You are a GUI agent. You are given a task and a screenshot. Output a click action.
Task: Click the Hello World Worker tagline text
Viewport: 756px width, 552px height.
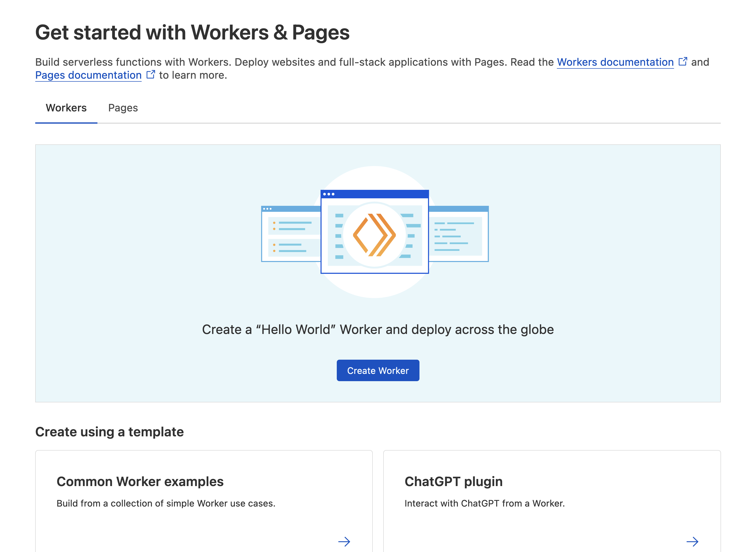click(378, 329)
